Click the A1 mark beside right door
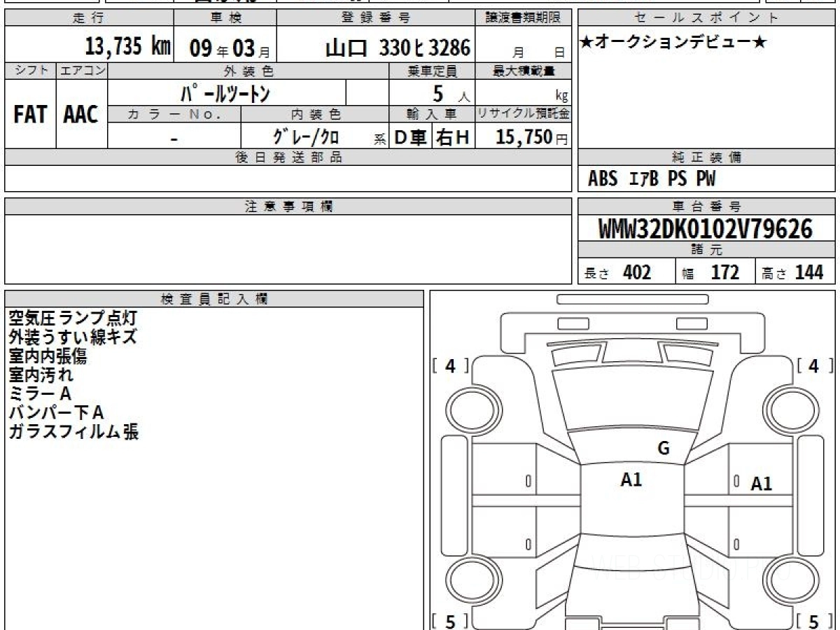Viewport: 840px width, 630px height. pyautogui.click(x=762, y=484)
